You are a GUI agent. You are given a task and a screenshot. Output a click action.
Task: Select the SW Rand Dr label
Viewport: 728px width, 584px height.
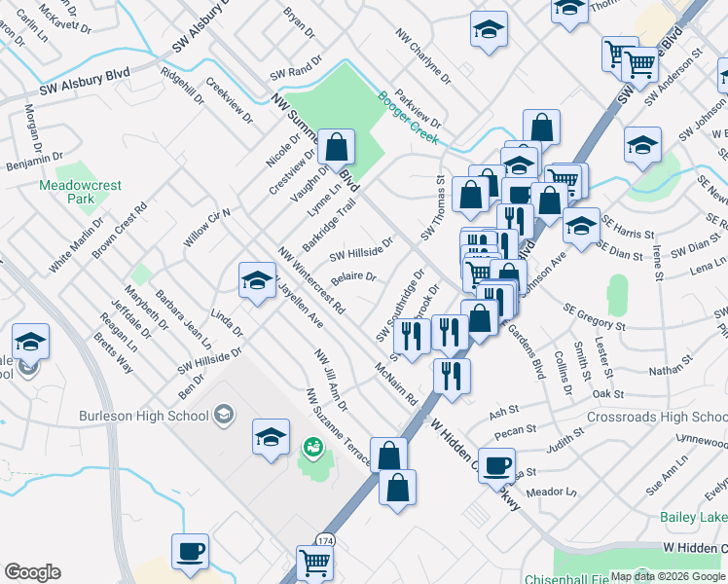coord(296,68)
